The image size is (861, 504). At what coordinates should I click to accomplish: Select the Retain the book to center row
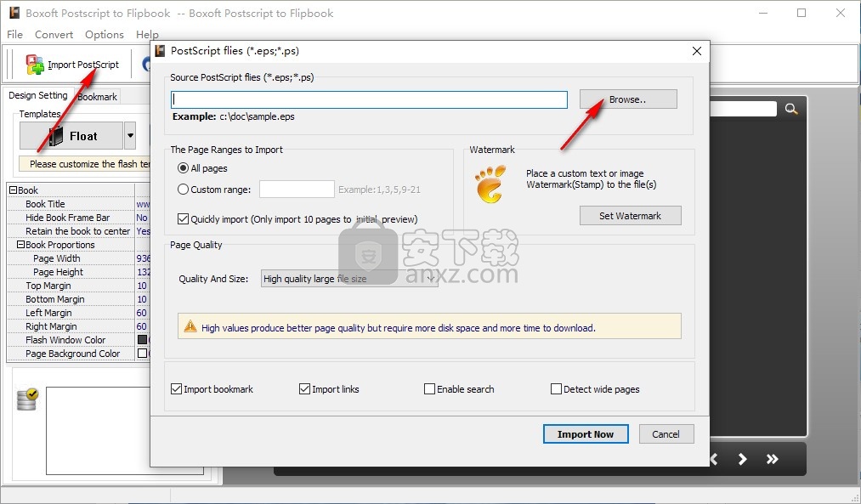pyautogui.click(x=78, y=231)
